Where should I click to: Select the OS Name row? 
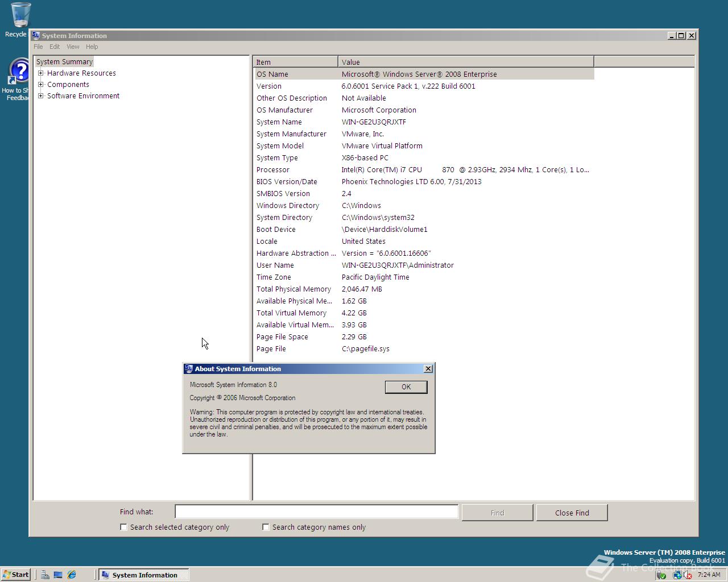(424, 74)
